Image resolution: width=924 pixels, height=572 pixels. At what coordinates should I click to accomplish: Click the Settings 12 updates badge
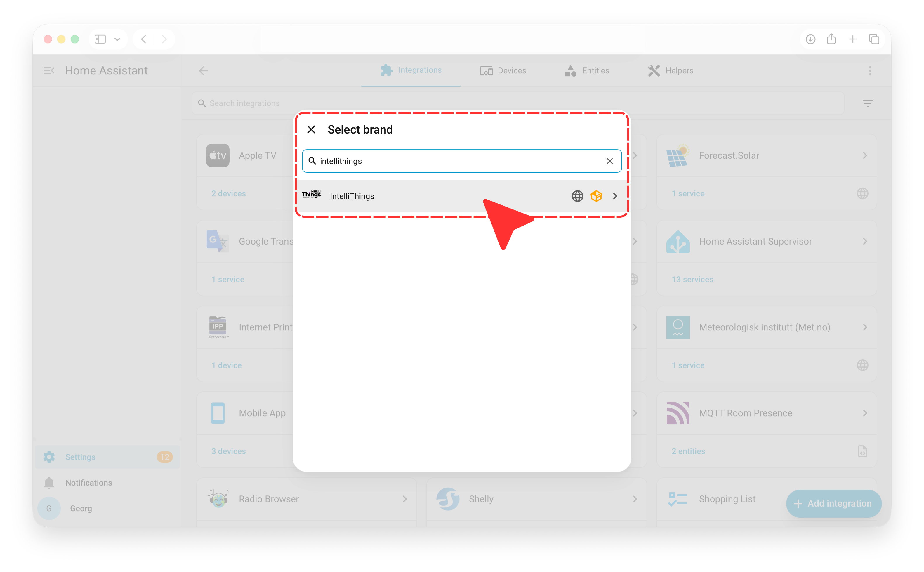tap(164, 457)
